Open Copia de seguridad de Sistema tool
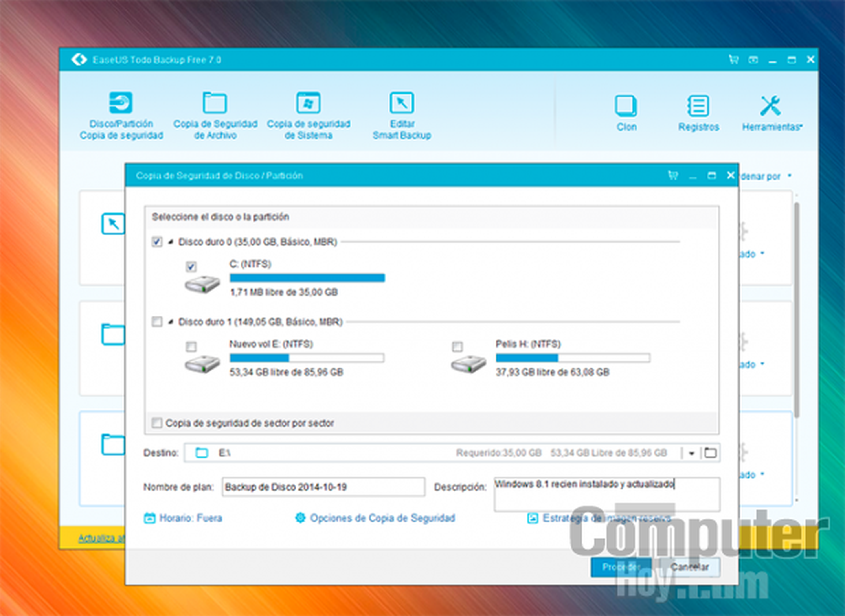Image resolution: width=845 pixels, height=616 pixels. click(x=308, y=116)
